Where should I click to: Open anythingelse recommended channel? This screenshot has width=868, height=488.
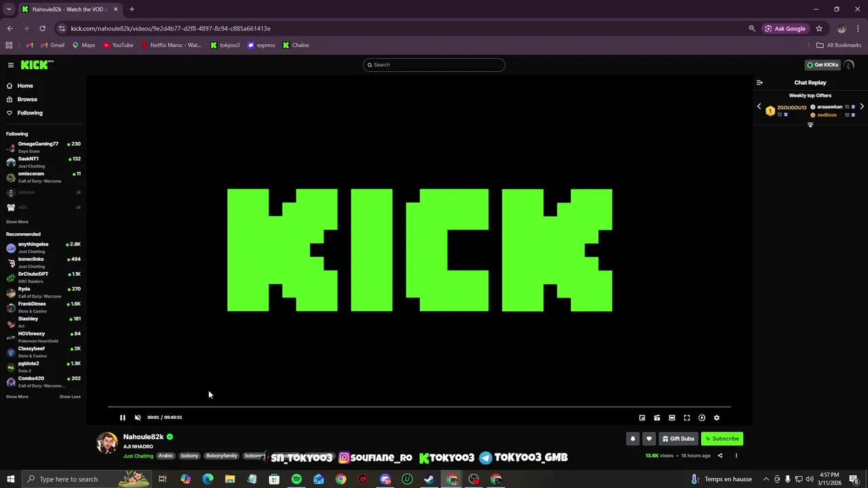coord(43,247)
